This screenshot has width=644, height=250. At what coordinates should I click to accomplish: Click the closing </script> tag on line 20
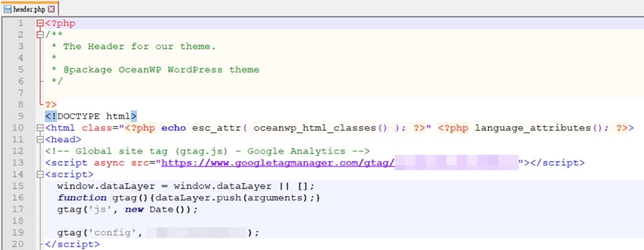[72, 244]
